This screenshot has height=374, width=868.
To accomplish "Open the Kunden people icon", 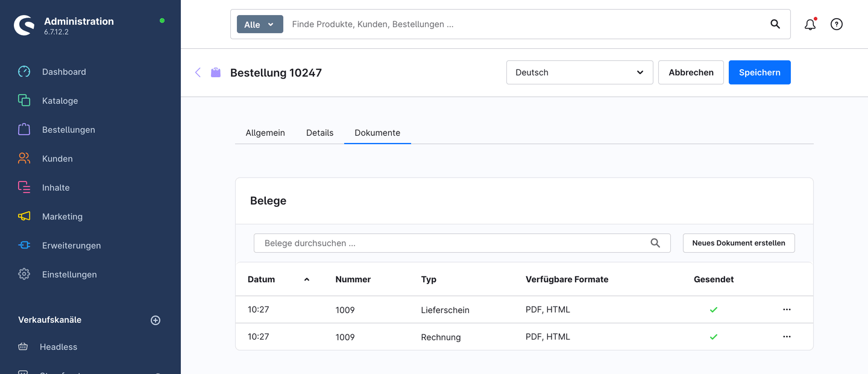I will click(24, 159).
